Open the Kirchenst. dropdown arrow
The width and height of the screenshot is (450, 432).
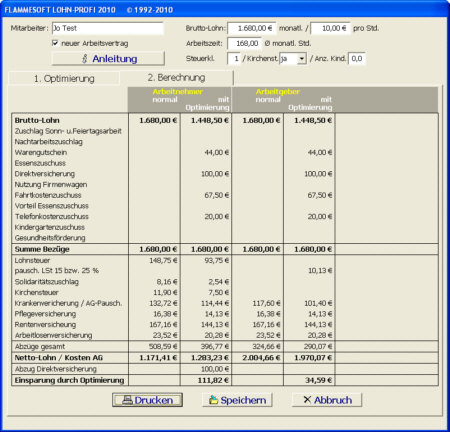point(302,59)
